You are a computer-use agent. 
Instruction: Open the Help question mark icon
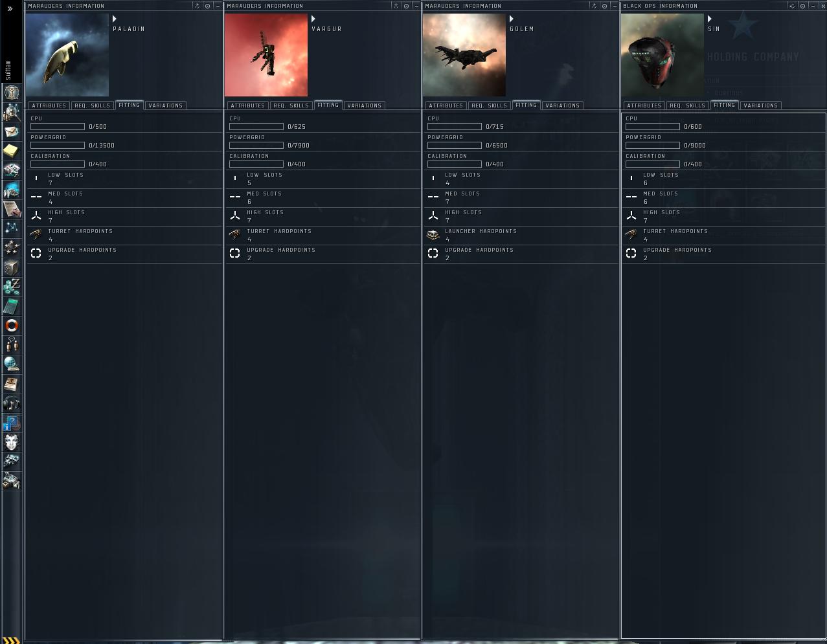coord(12,423)
